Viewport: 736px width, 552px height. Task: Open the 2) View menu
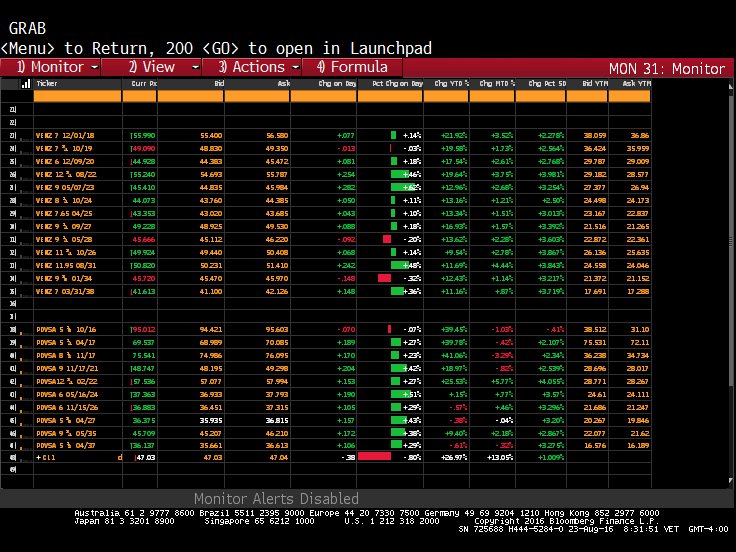(x=151, y=67)
